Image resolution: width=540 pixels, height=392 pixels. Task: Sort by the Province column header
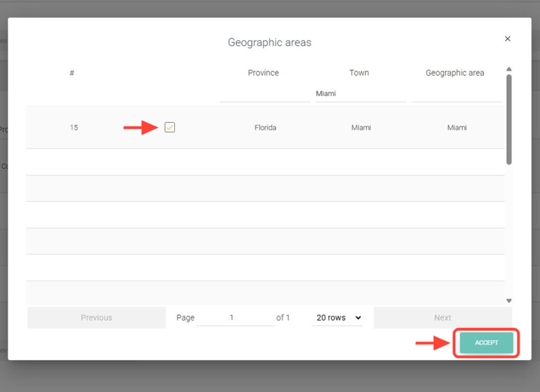pos(263,73)
